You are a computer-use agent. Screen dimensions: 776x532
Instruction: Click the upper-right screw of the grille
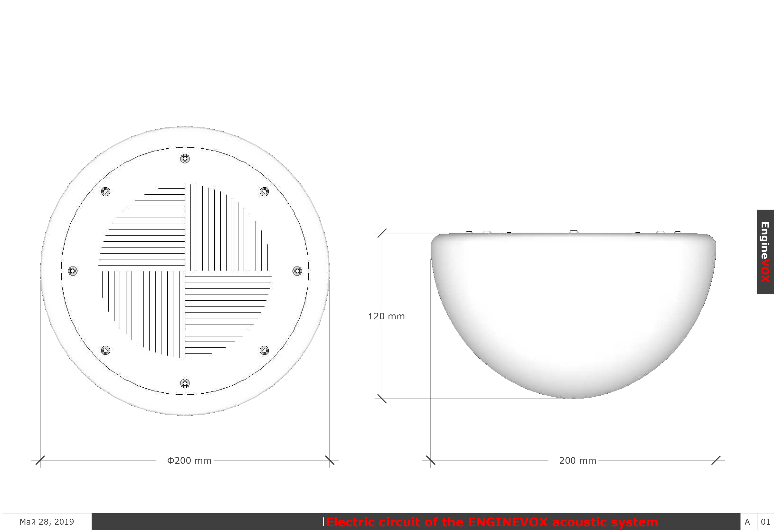(264, 192)
